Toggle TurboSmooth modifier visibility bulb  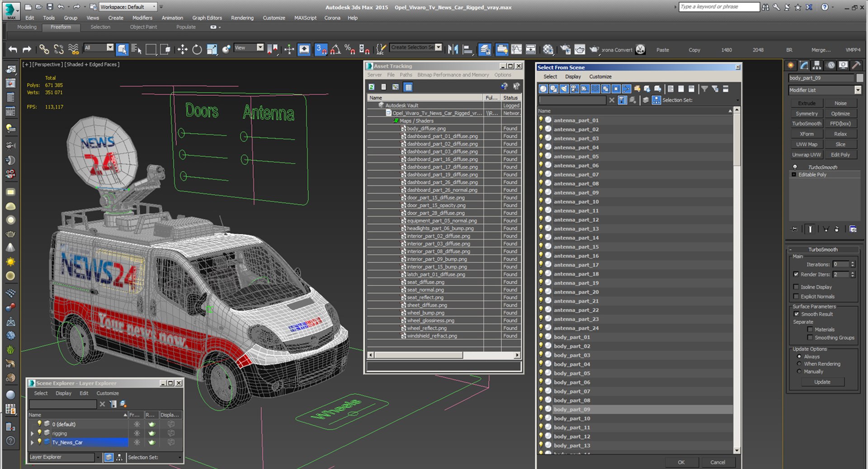point(795,167)
